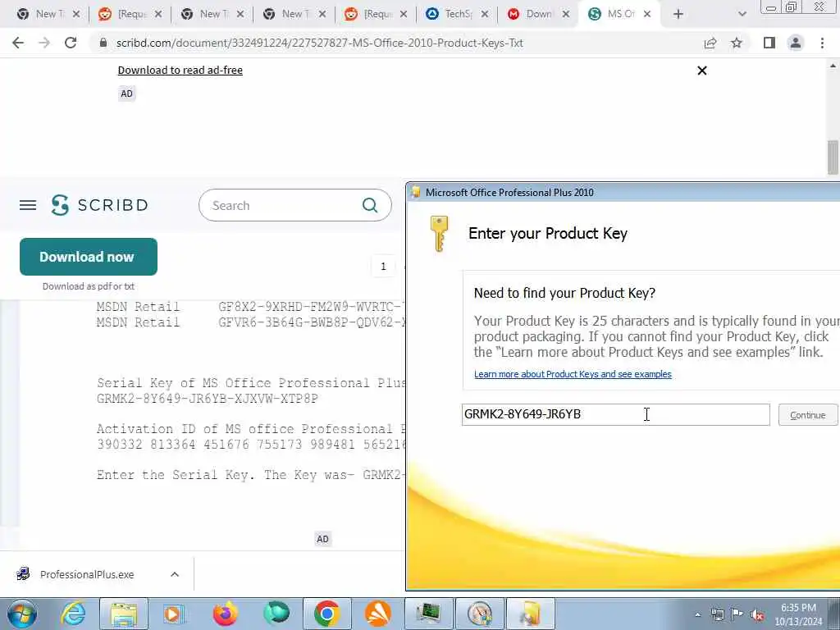Close the ad banner with the X
This screenshot has height=630, width=840.
[x=702, y=71]
